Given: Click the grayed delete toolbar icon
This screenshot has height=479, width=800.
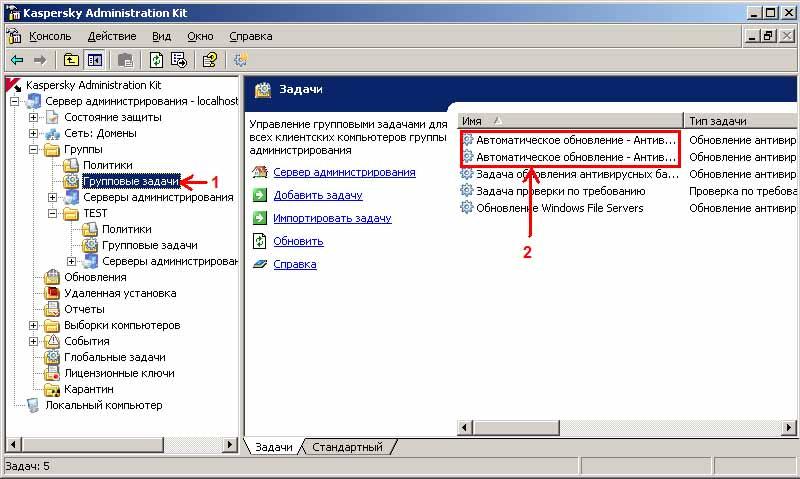Looking at the screenshot, I should point(126,60).
